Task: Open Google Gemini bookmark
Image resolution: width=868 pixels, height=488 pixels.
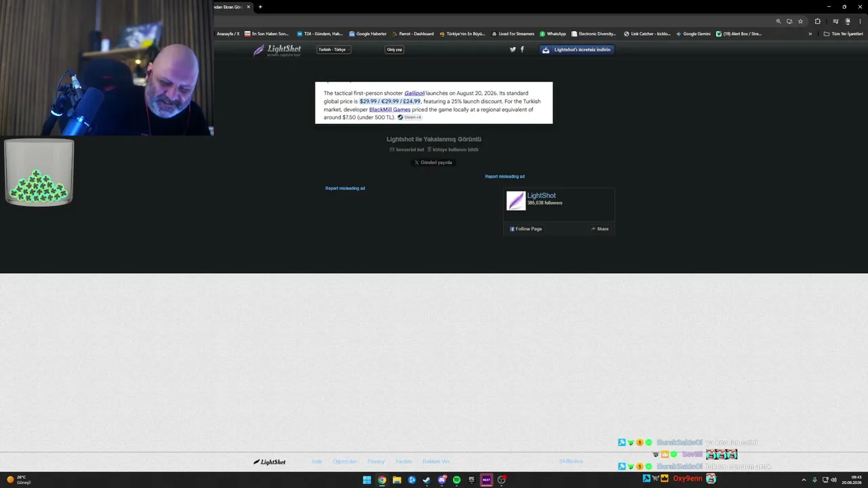Action: pyautogui.click(x=693, y=34)
